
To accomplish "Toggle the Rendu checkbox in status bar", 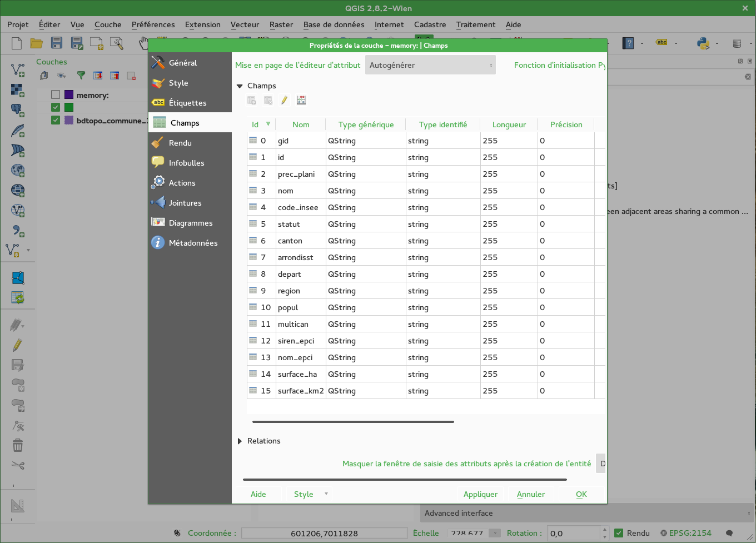I will click(x=619, y=533).
